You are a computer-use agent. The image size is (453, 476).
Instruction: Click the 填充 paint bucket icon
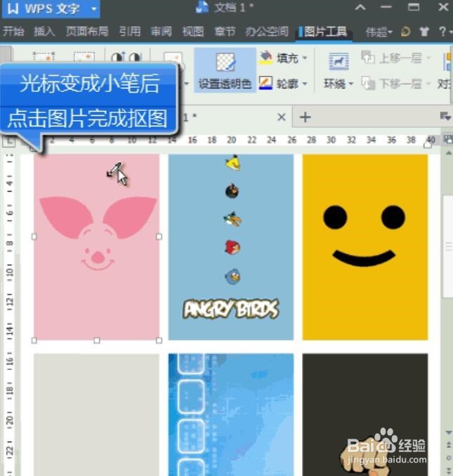pos(266,58)
